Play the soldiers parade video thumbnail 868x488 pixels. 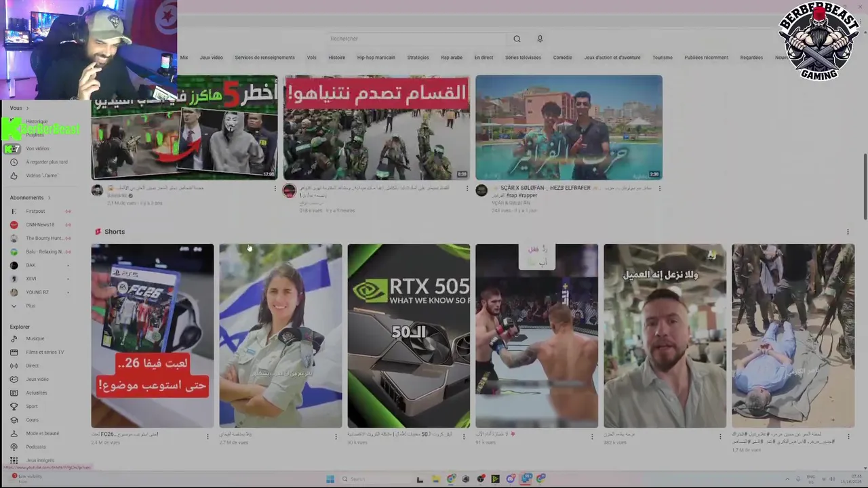(x=376, y=127)
